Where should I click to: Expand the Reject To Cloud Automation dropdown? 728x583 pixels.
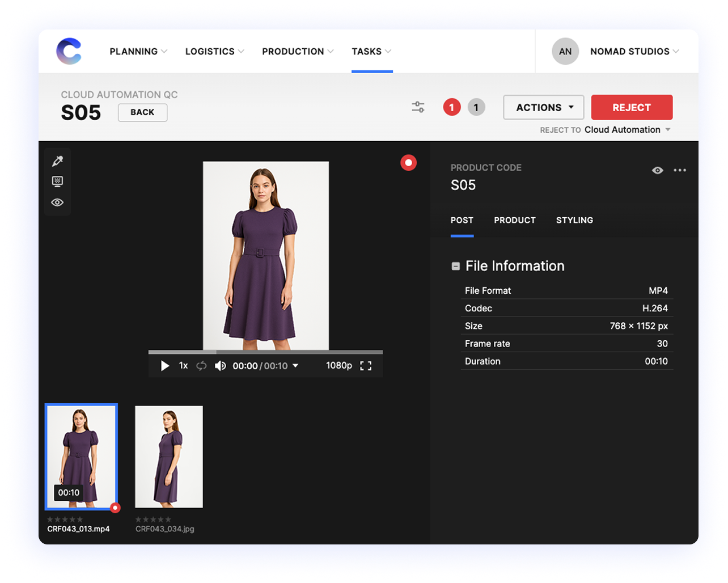(627, 130)
